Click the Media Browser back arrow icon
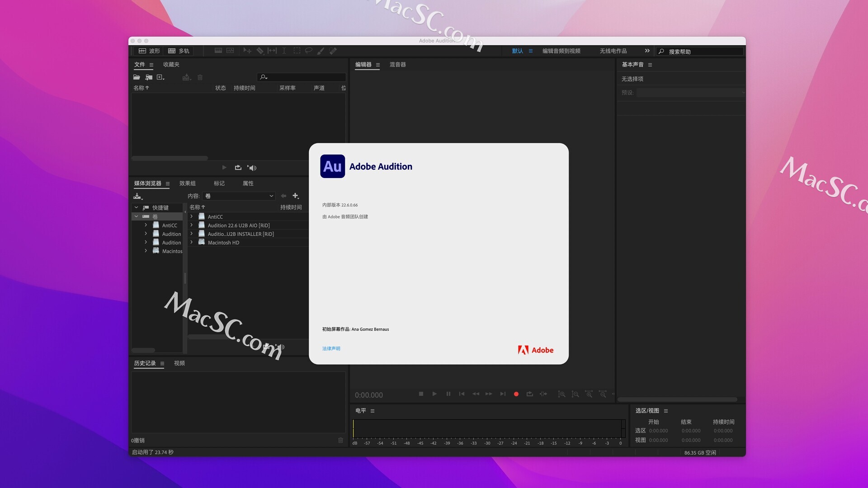 coord(283,196)
